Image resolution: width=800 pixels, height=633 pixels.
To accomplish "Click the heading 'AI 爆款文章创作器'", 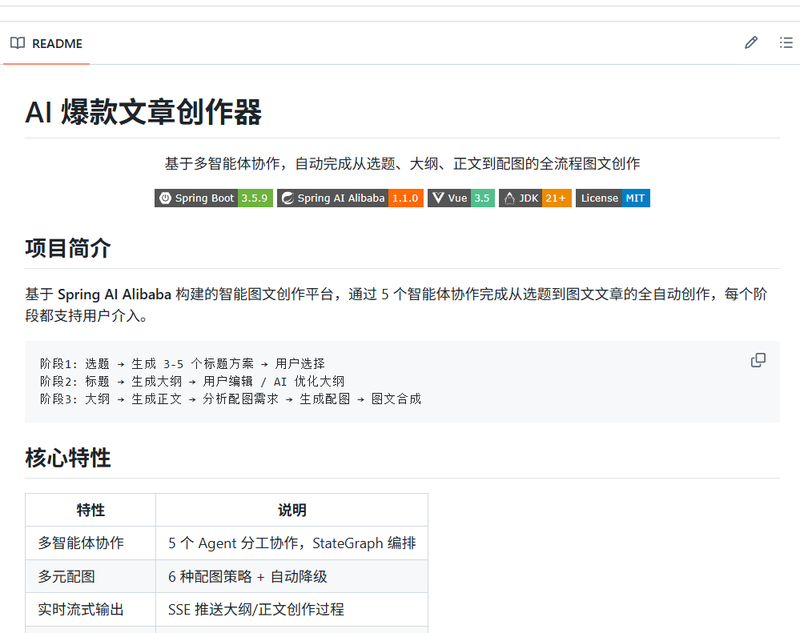I will (x=143, y=112).
